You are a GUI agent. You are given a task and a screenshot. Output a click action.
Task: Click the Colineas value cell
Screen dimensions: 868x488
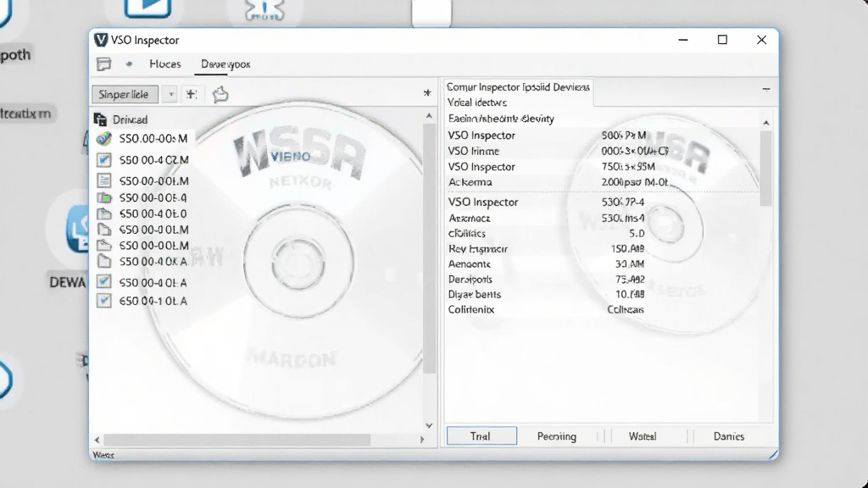[626, 310]
